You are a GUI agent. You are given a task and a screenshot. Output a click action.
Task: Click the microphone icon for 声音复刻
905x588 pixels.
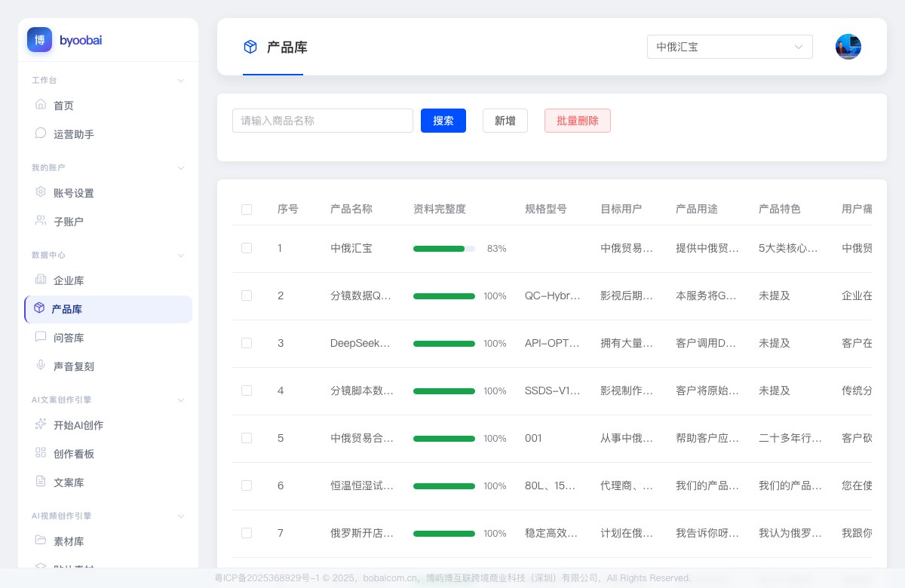click(41, 366)
